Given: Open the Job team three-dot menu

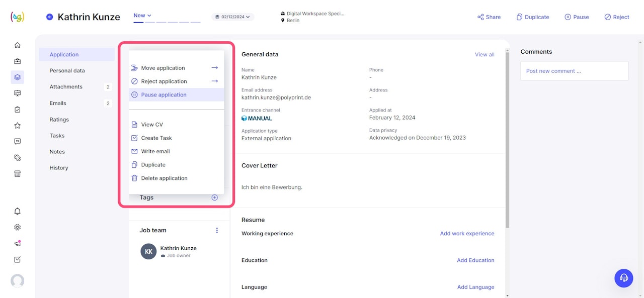Looking at the screenshot, I should pos(217,230).
